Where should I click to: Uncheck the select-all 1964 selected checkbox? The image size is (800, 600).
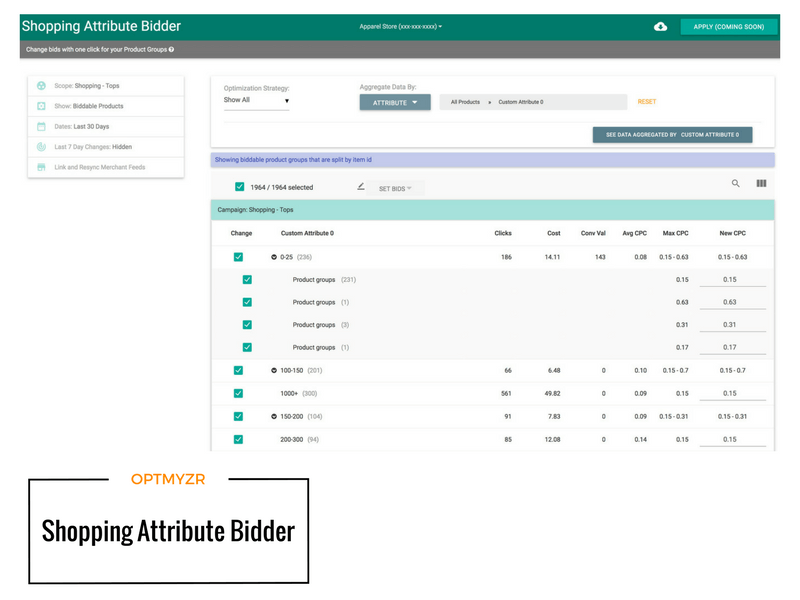point(239,187)
